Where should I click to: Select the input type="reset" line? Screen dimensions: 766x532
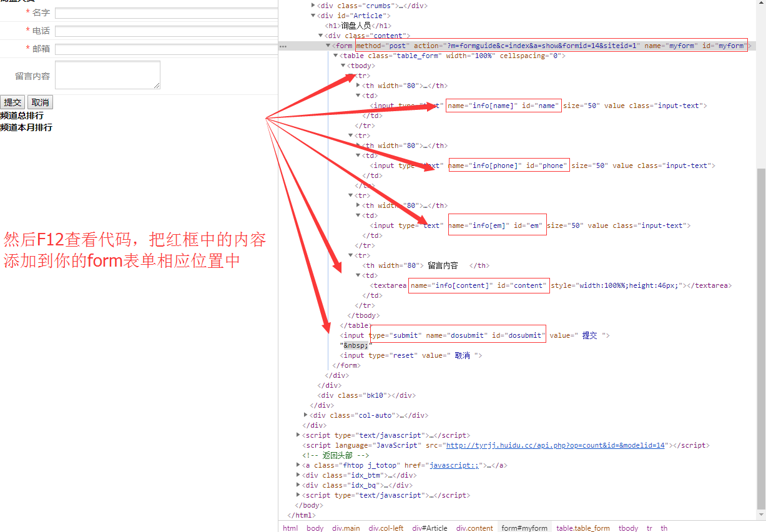click(x=411, y=355)
